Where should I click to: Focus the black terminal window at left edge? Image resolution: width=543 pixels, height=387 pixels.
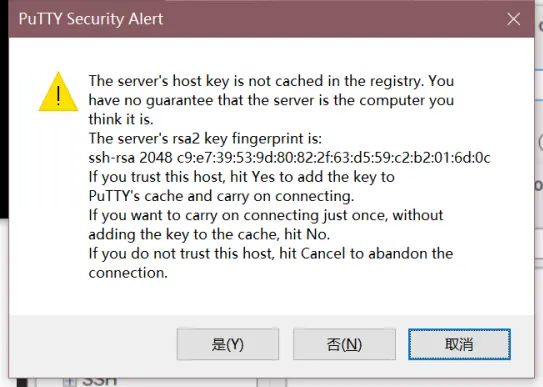tap(4, 111)
